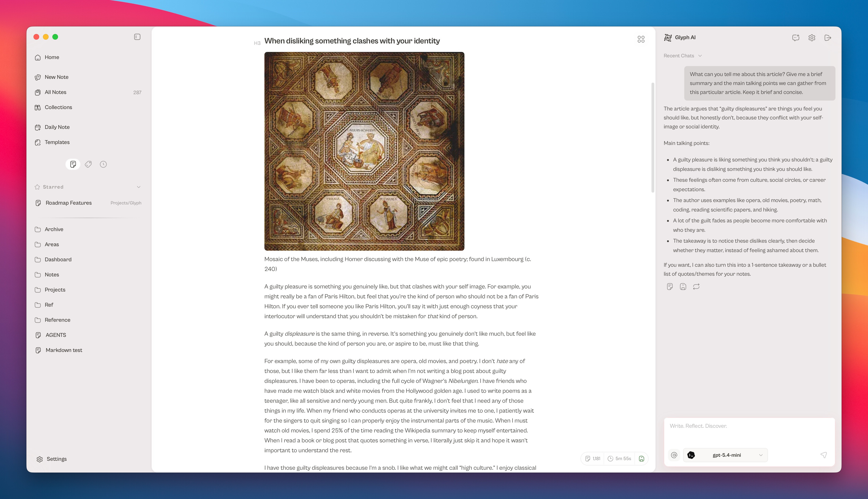Open the Projects folder

click(55, 290)
